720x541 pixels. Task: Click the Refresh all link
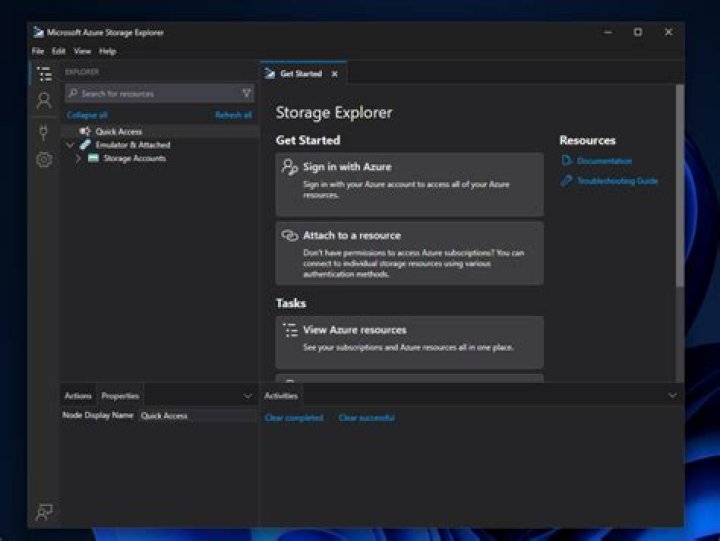(x=233, y=115)
